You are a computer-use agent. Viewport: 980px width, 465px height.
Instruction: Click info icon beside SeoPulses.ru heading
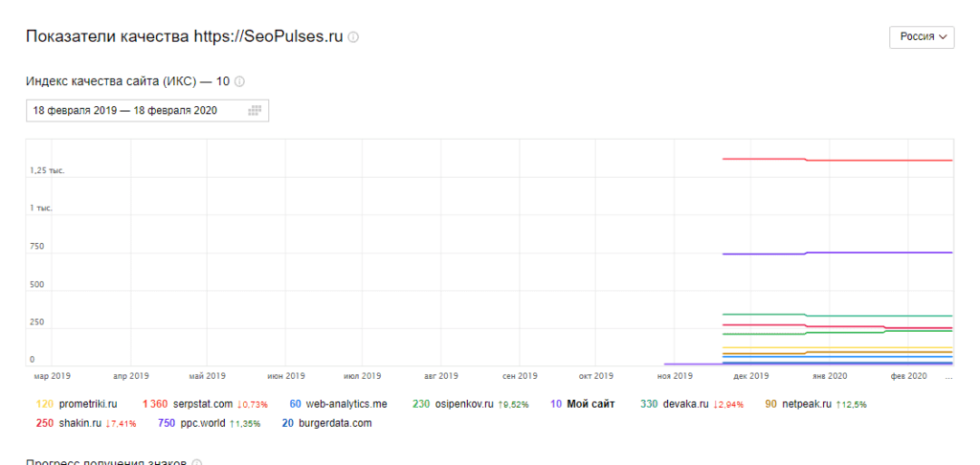click(353, 37)
